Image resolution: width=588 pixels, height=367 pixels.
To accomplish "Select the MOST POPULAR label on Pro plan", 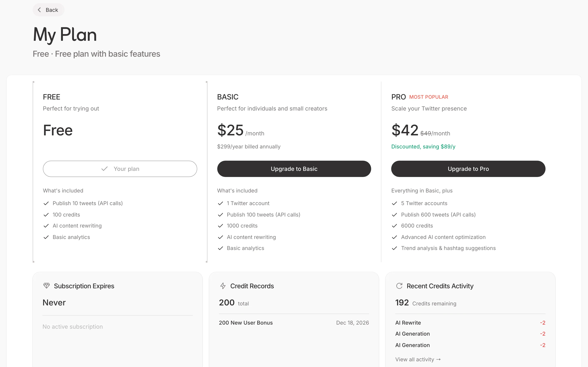I will pyautogui.click(x=428, y=97).
